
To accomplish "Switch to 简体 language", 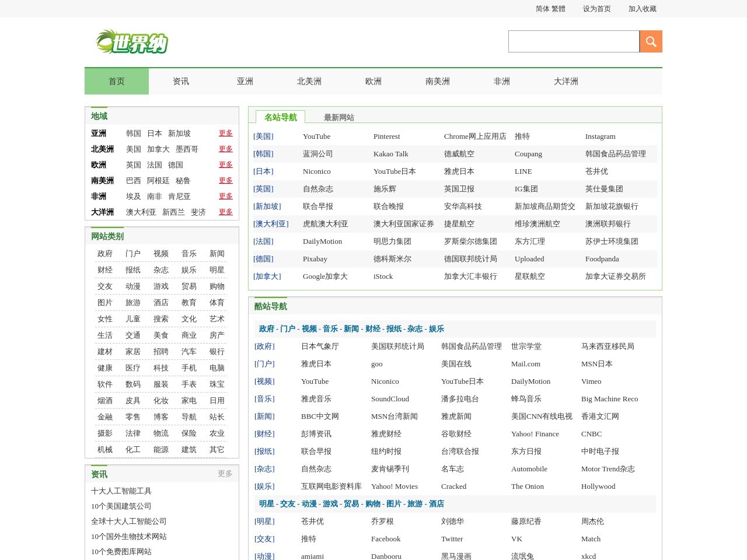I will click(542, 9).
